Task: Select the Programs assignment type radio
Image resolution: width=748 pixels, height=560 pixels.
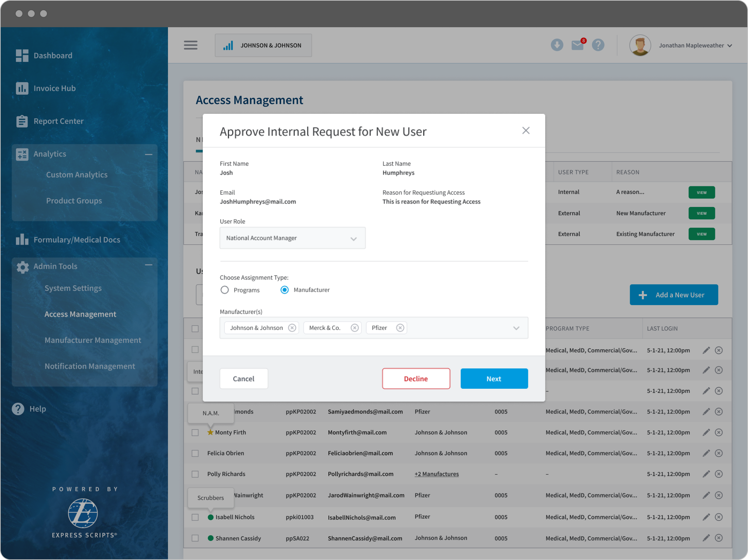Action: coord(224,290)
